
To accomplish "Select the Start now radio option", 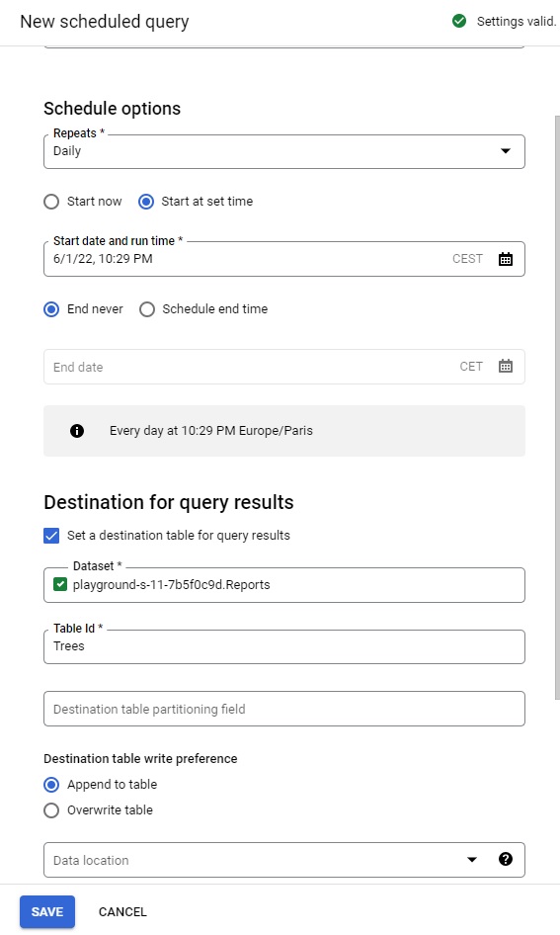I will [x=51, y=202].
